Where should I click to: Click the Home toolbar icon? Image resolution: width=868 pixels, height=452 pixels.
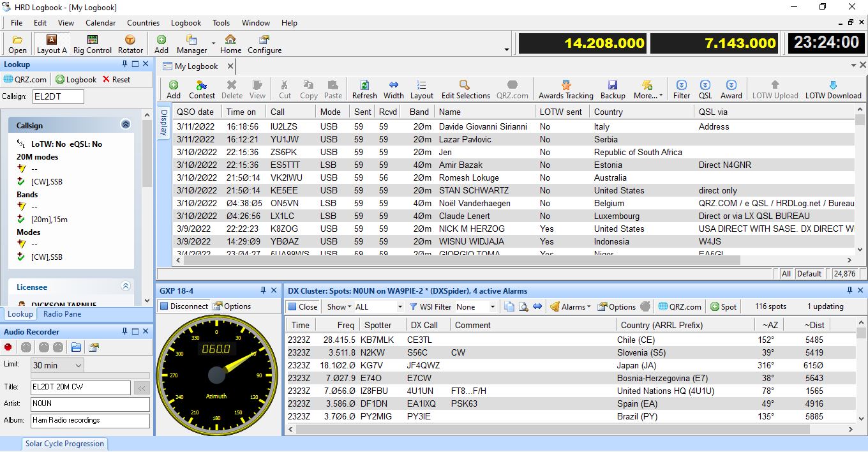(x=230, y=44)
